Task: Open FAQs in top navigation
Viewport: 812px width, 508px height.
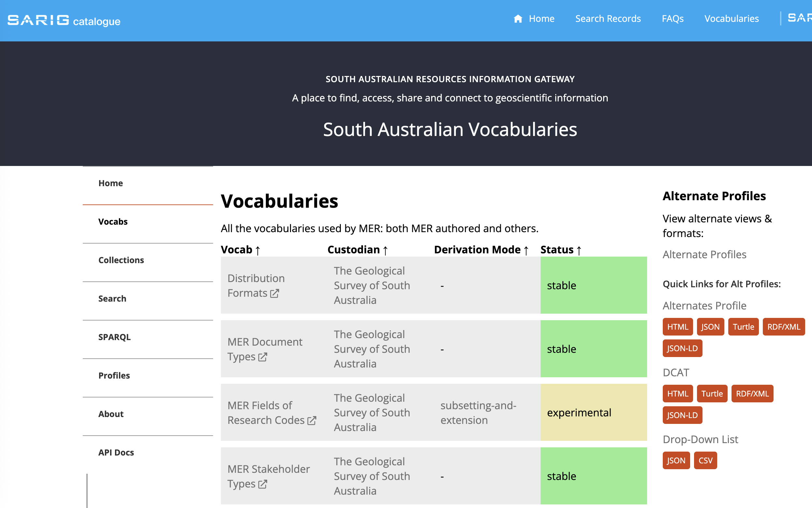Action: click(673, 19)
